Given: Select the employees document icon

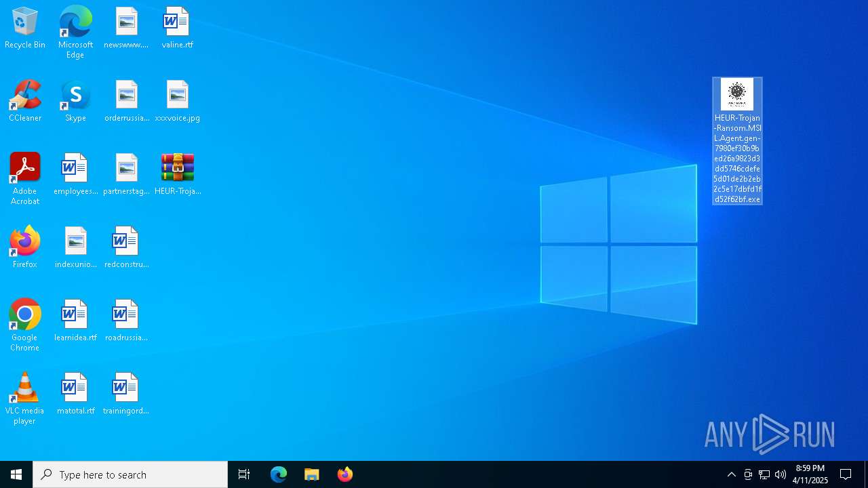Looking at the screenshot, I should (x=75, y=175).
